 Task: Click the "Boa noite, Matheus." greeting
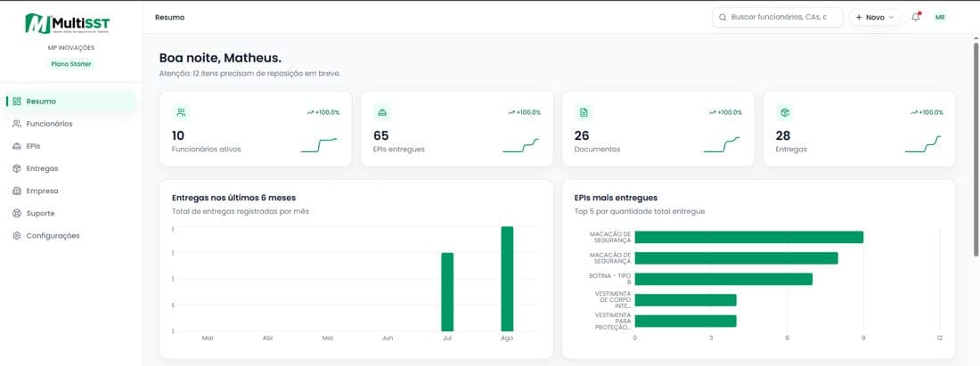(221, 58)
